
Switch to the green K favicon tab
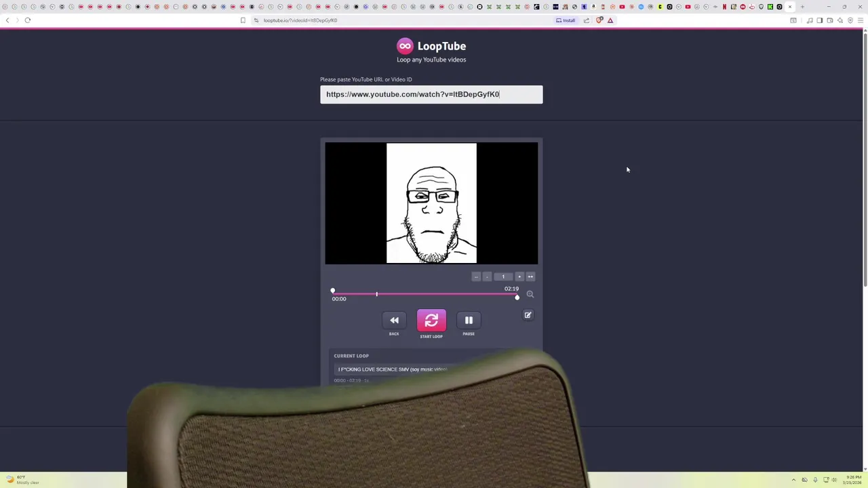(x=770, y=7)
